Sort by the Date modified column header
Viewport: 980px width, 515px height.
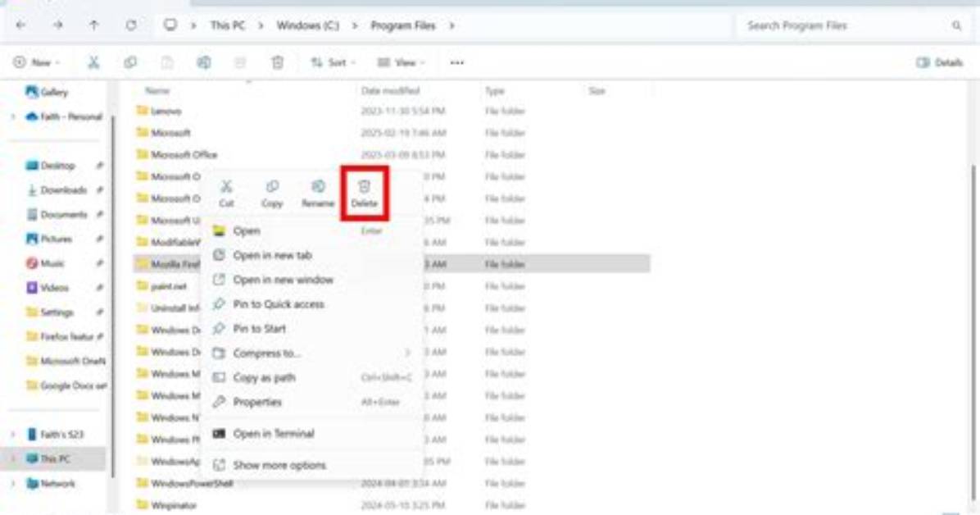[x=390, y=91]
